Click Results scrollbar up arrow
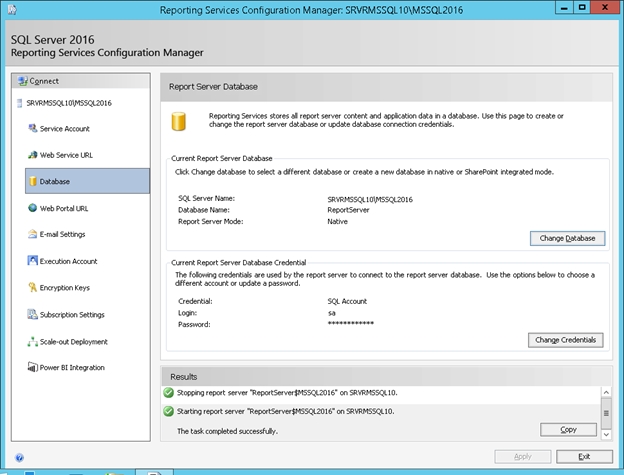 (606, 393)
